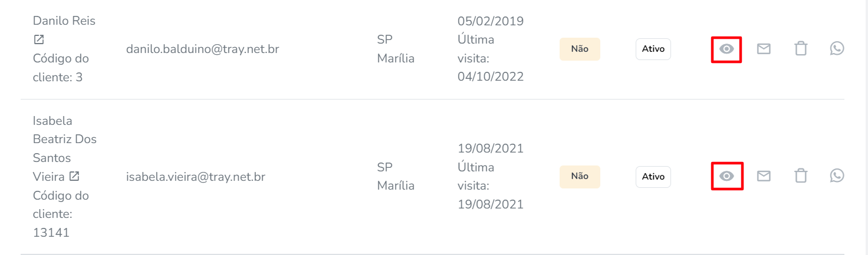Screen dimensions: 868x255
Task: Click the Não badge in Isabela's row
Action: [x=580, y=176]
